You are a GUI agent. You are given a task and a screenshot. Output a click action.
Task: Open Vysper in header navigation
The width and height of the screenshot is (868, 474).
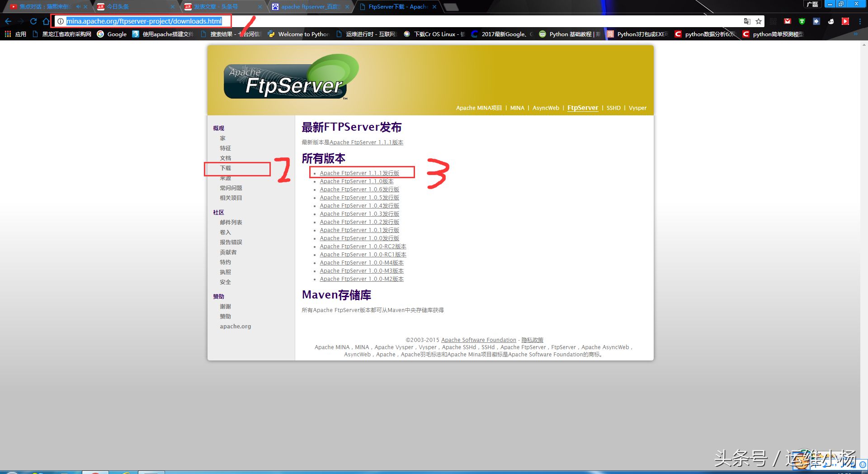point(637,108)
